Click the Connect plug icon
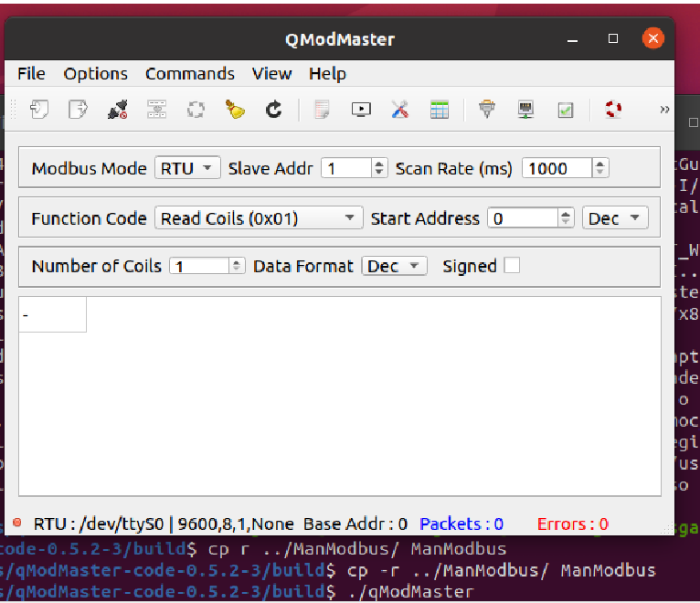This screenshot has height=603, width=700. click(117, 110)
